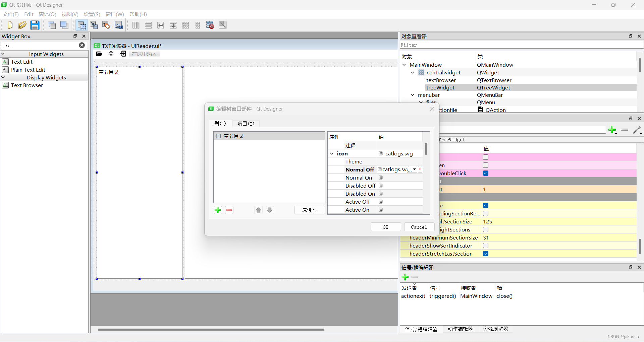The width and height of the screenshot is (644, 342).
Task: Toggle the ...dingSectionRe... property checkbox
Action: [x=486, y=213]
